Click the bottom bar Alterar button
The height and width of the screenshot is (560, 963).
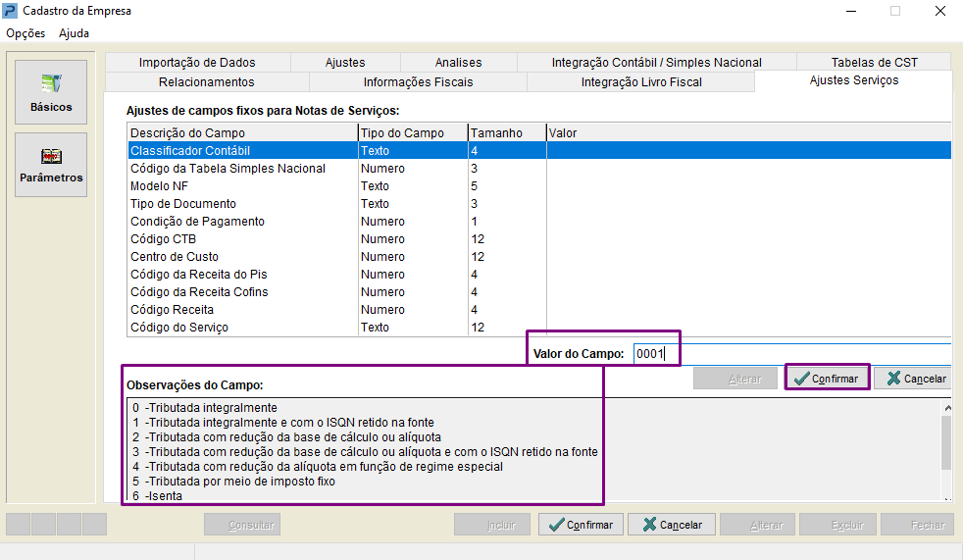pos(757,525)
